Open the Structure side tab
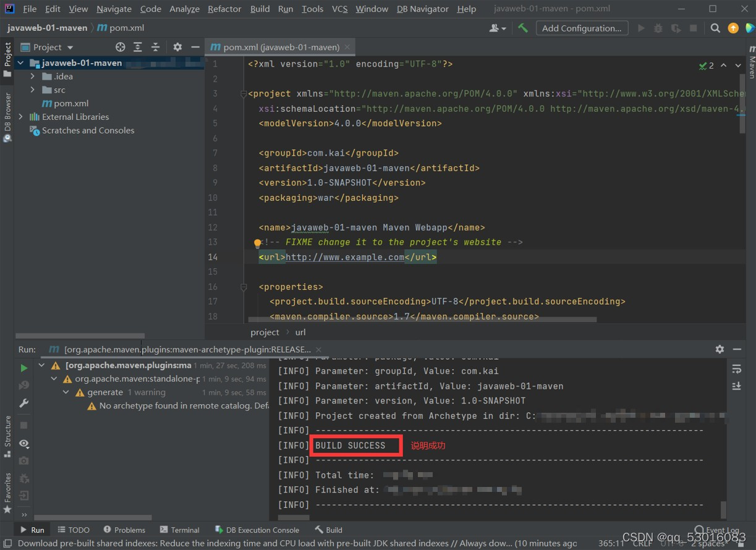Viewport: 756px width, 550px height. point(7,436)
